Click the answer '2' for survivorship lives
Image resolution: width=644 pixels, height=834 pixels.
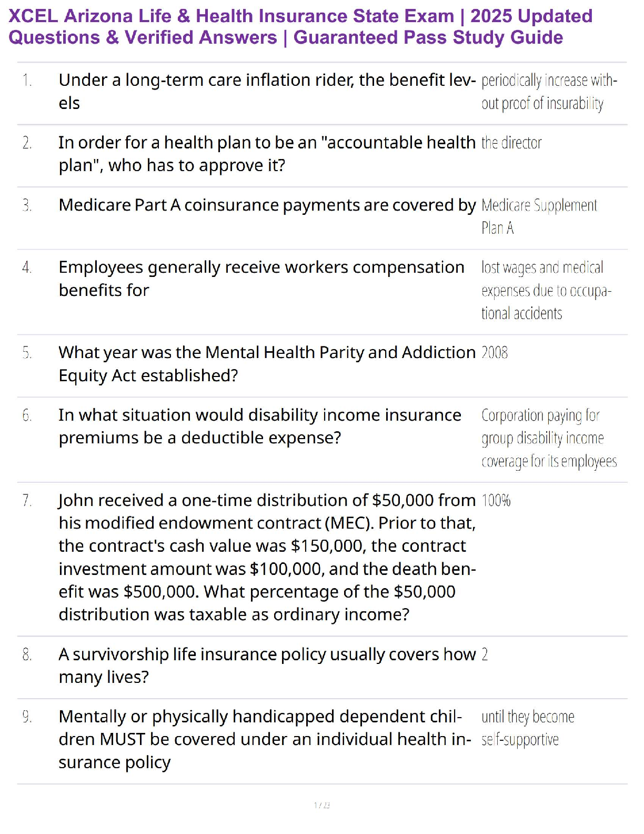485,654
